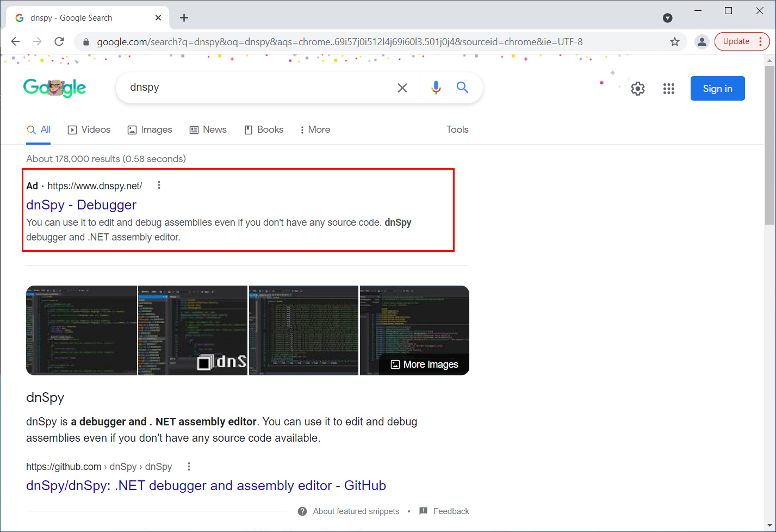The height and width of the screenshot is (532, 776).
Task: Click the blue Sign in button
Action: pyautogui.click(x=717, y=89)
